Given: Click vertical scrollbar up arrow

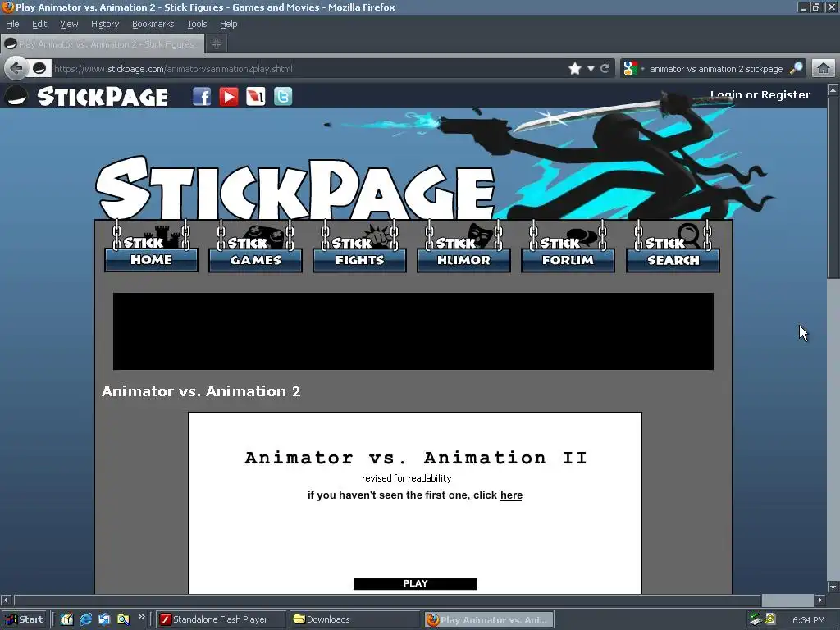Looking at the screenshot, I should pyautogui.click(x=833, y=90).
